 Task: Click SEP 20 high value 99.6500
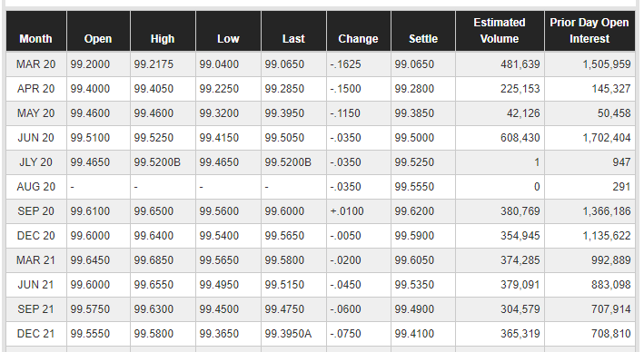click(154, 211)
